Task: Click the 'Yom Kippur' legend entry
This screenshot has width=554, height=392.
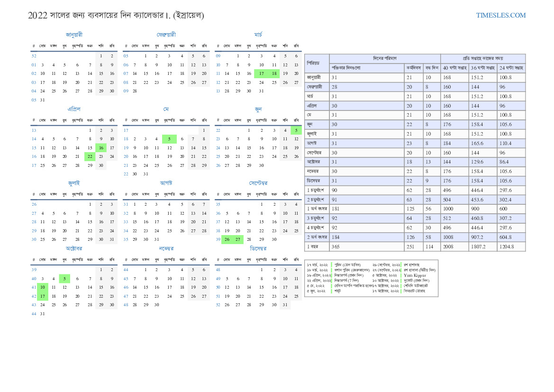Action: tap(415, 275)
